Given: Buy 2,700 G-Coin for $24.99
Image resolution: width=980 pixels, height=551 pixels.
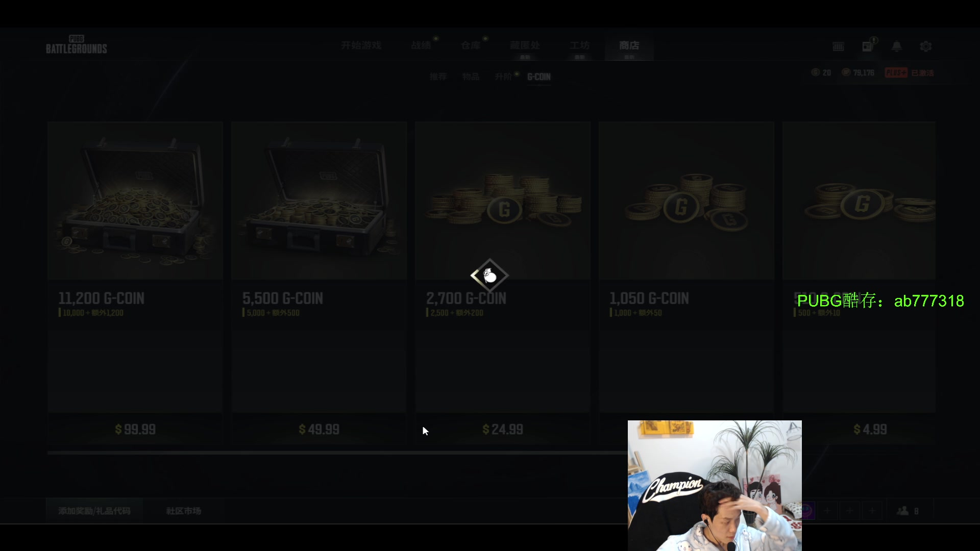Looking at the screenshot, I should click(503, 430).
